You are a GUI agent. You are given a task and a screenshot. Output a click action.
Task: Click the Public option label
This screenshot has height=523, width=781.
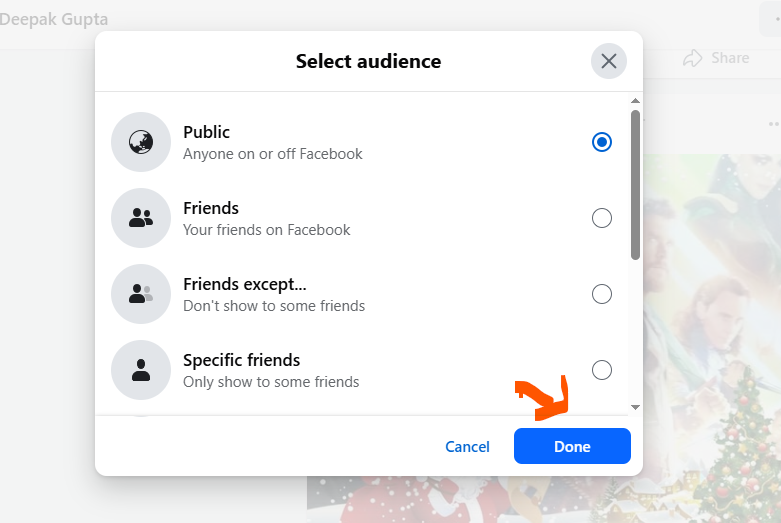(x=206, y=132)
